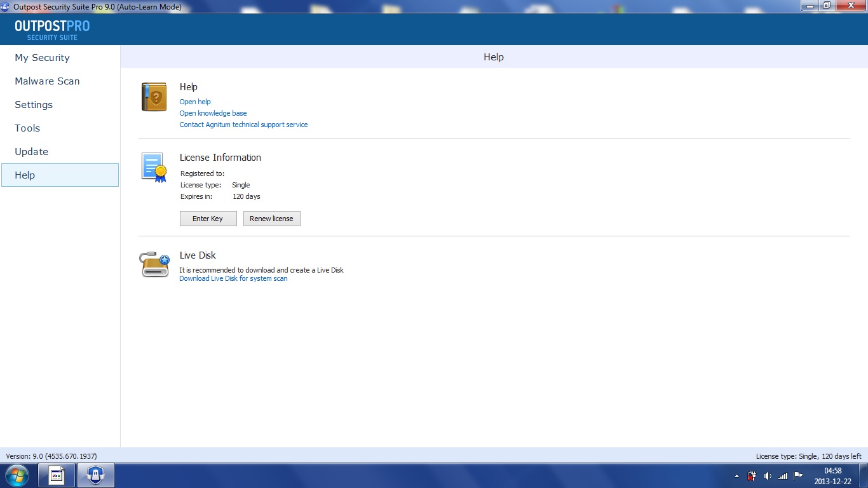Click the Renew license button
The width and height of the screenshot is (868, 488).
271,219
